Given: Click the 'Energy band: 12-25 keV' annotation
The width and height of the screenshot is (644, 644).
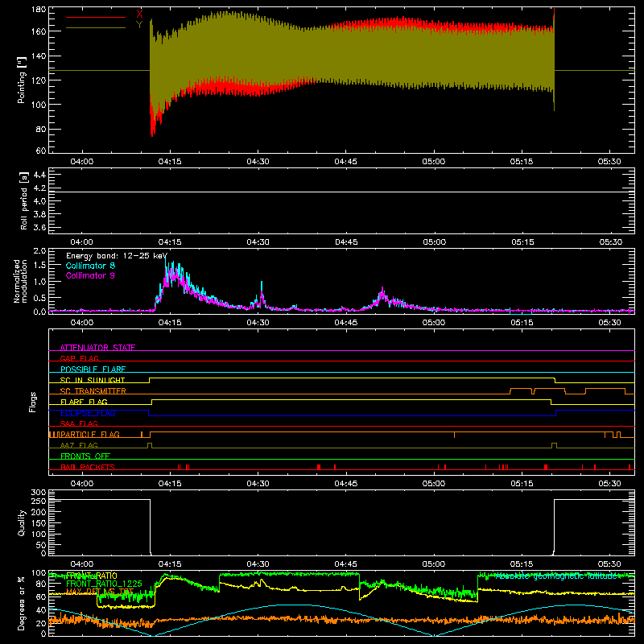Looking at the screenshot, I should 117,256.
